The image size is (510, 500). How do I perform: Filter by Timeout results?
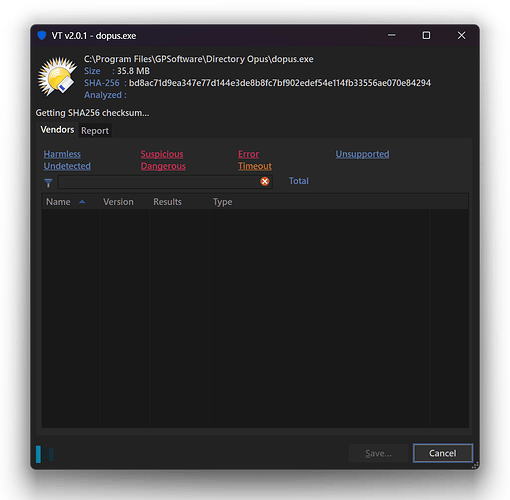click(255, 166)
